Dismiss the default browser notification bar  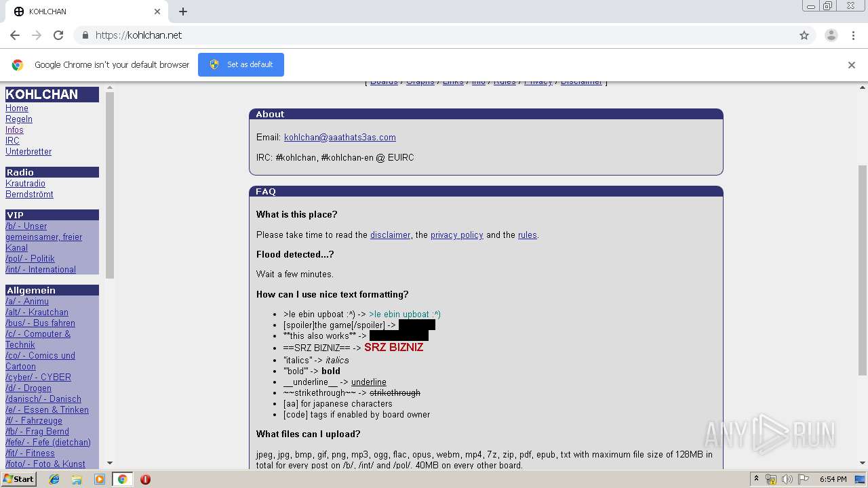pyautogui.click(x=851, y=65)
